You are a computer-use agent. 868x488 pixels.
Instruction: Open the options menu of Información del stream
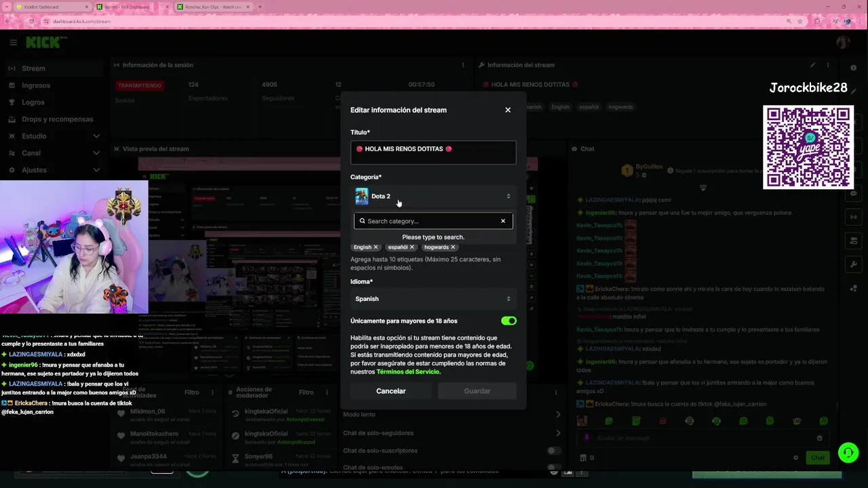828,65
